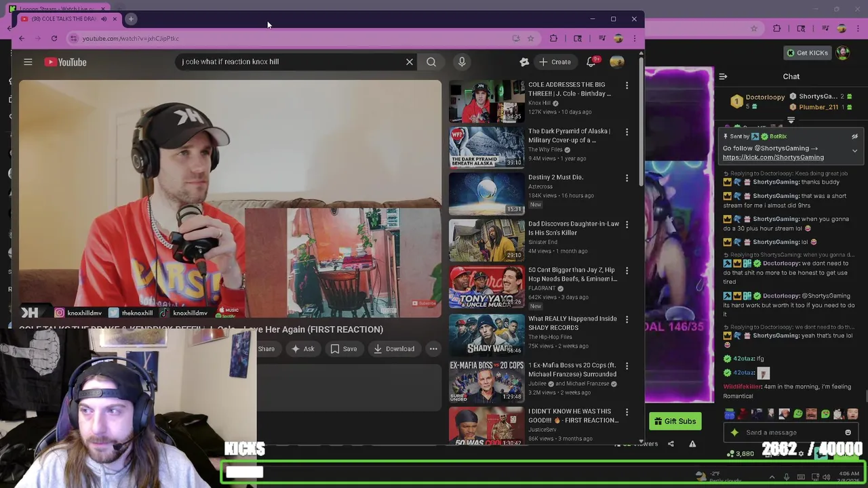This screenshot has height=488, width=868.
Task: Close the COLE TALKS THE DRAKE tab
Action: pyautogui.click(x=115, y=19)
